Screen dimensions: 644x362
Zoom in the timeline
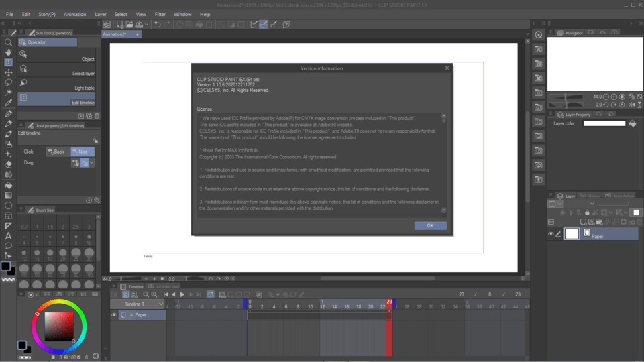154,294
